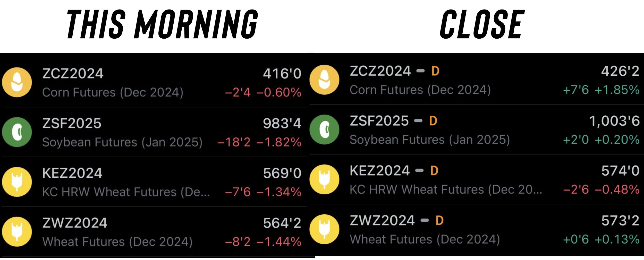Click the orange D badge beside KEZ2024
Viewport: 644px width, 260px height.
[434, 171]
